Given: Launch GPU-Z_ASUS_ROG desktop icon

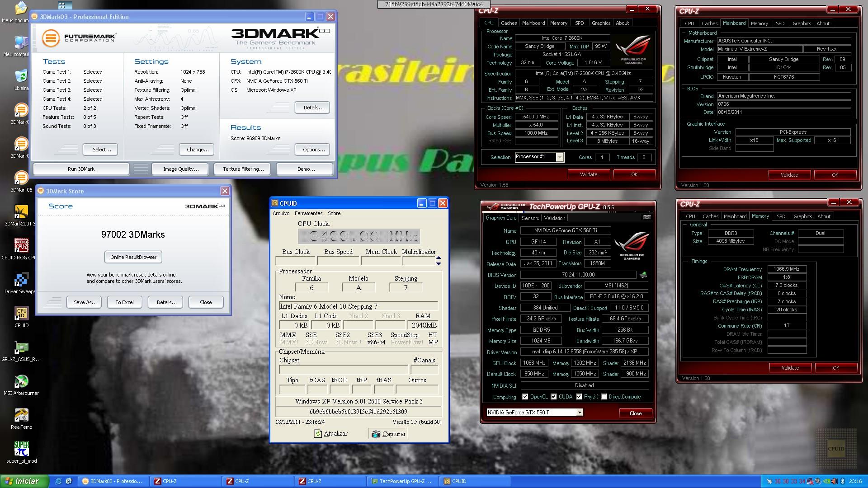Looking at the screenshot, I should coord(21,347).
